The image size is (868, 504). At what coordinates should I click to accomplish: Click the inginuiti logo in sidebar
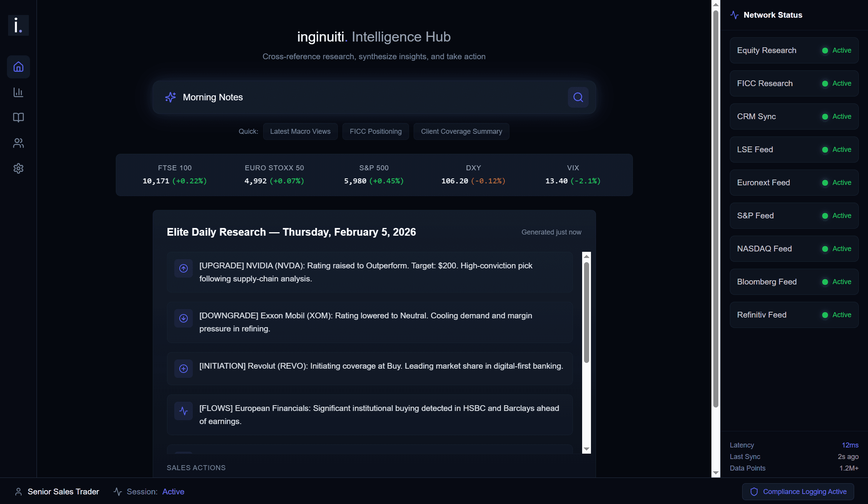(18, 25)
